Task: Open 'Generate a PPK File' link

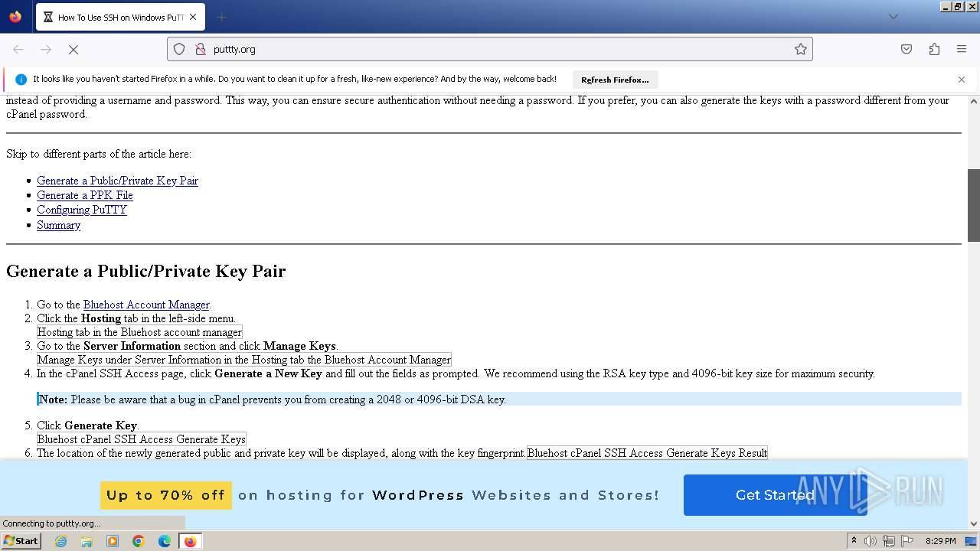Action: [85, 195]
